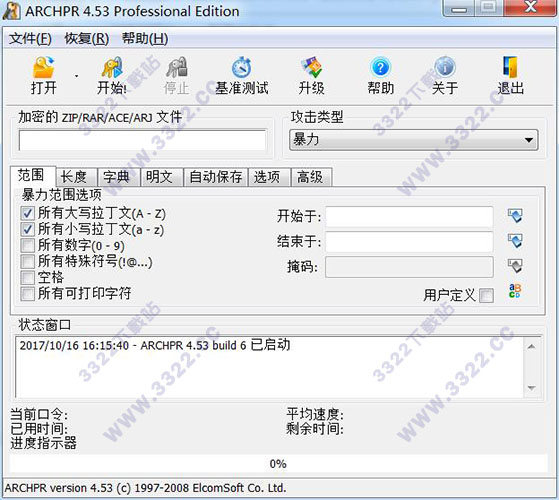Enable 所有数字(0 - 9) checkbox
Viewport: 559px width, 500px height.
[27, 245]
